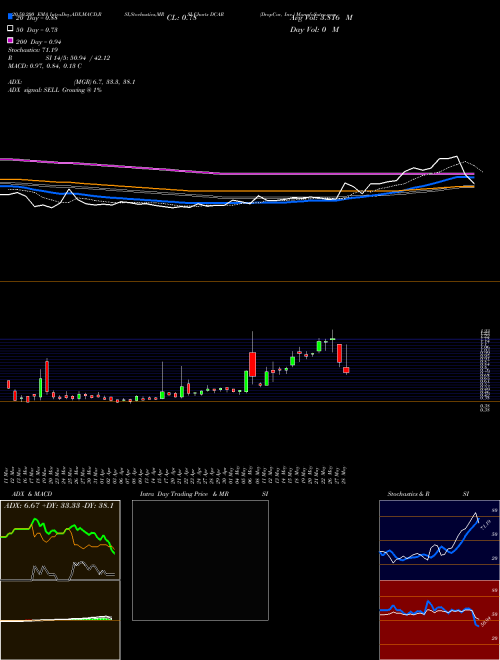Viewport: 500px width, 660px height.
Task: Click the magenta 200 Day legend swatch
Action: point(10,41)
